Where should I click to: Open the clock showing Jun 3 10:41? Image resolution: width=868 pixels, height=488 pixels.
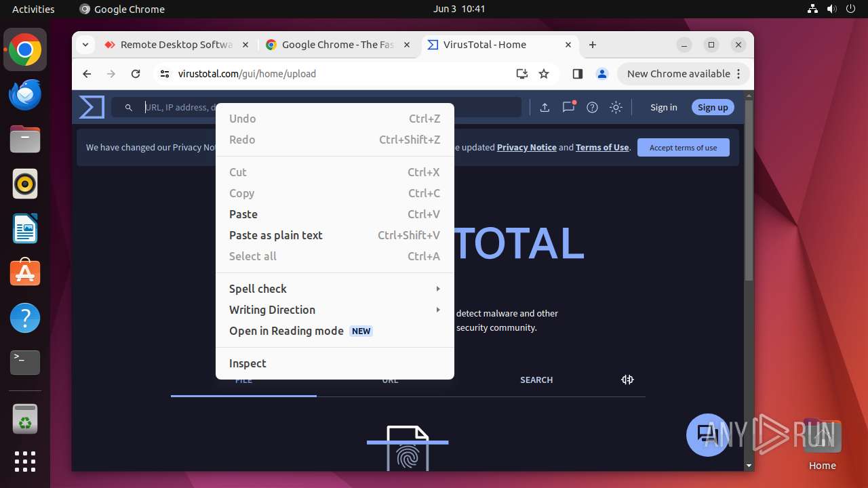(x=459, y=9)
